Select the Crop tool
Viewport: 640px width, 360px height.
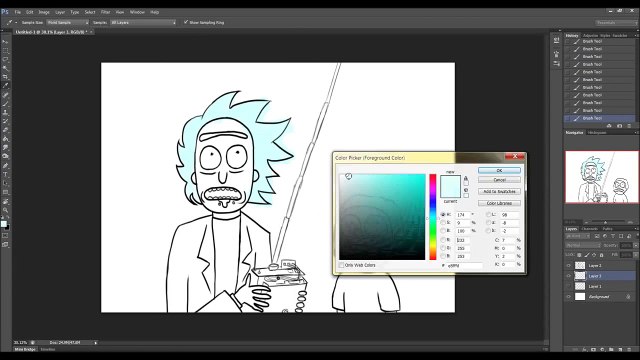coord(5,77)
